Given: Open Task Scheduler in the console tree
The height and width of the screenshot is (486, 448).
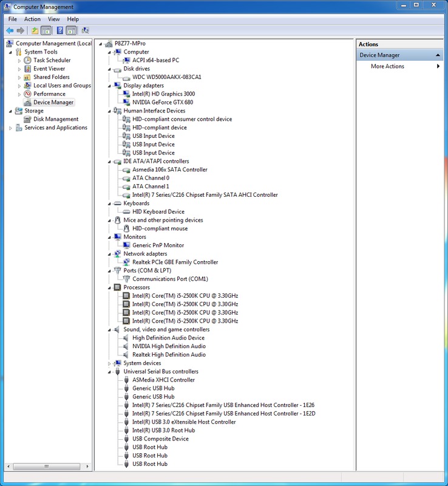Looking at the screenshot, I should point(52,60).
